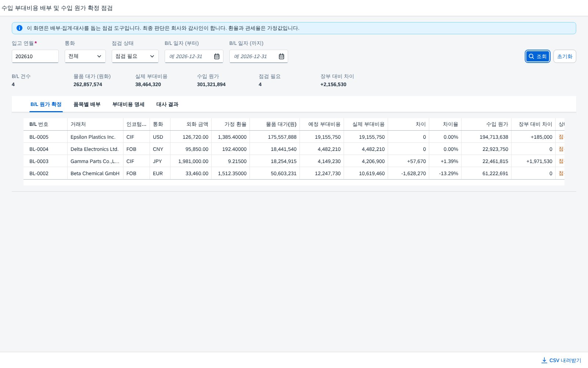The width and height of the screenshot is (588, 368).
Task: Open calendar picker for B/L 일자 (까지)
Action: pos(282,56)
